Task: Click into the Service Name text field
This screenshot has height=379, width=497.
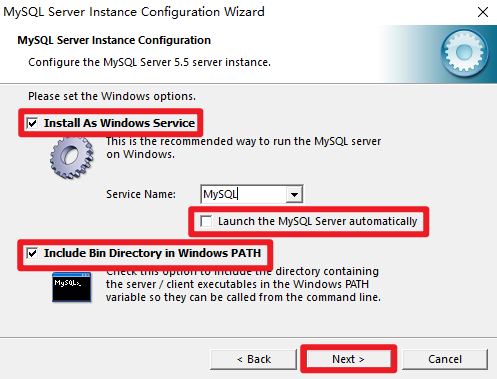Action: coord(244,194)
